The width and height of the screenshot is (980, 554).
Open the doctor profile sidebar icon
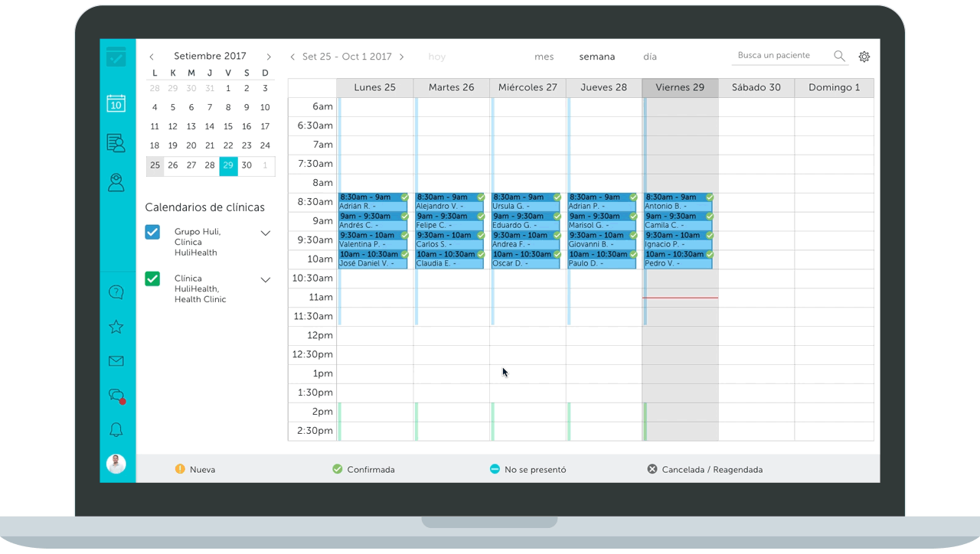point(116,182)
